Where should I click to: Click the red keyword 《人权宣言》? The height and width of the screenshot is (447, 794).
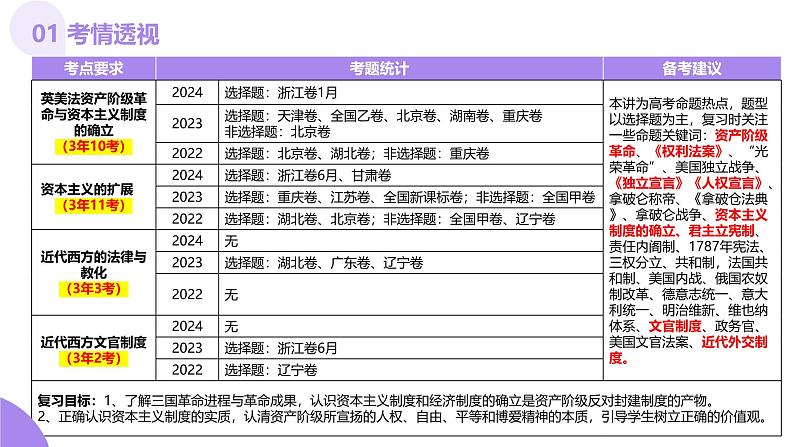727,183
